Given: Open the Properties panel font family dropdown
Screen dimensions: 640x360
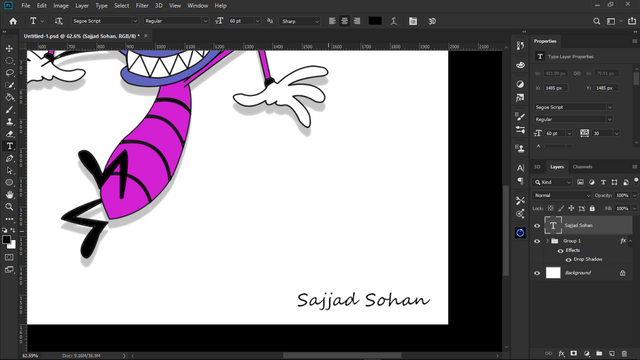Looking at the screenshot, I should coord(573,107).
